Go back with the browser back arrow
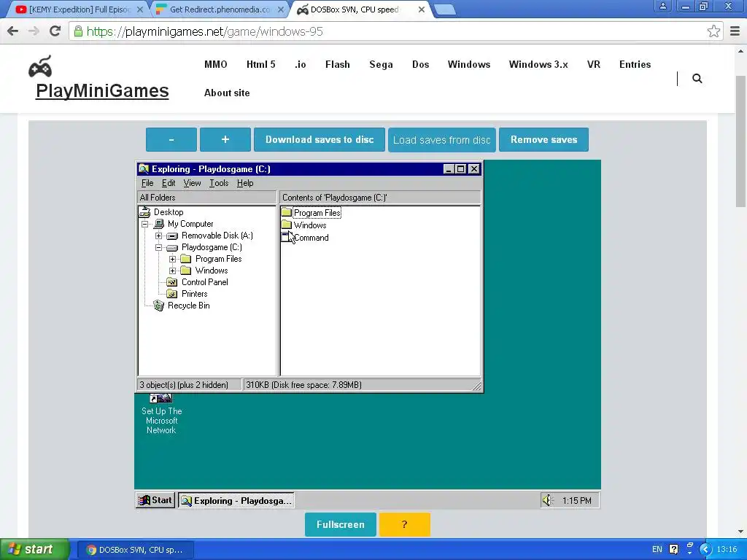 [13, 31]
